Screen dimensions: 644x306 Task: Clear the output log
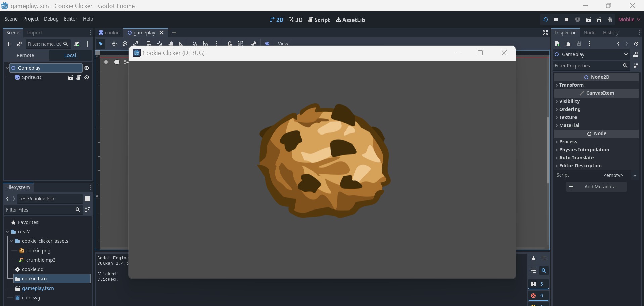(533, 258)
